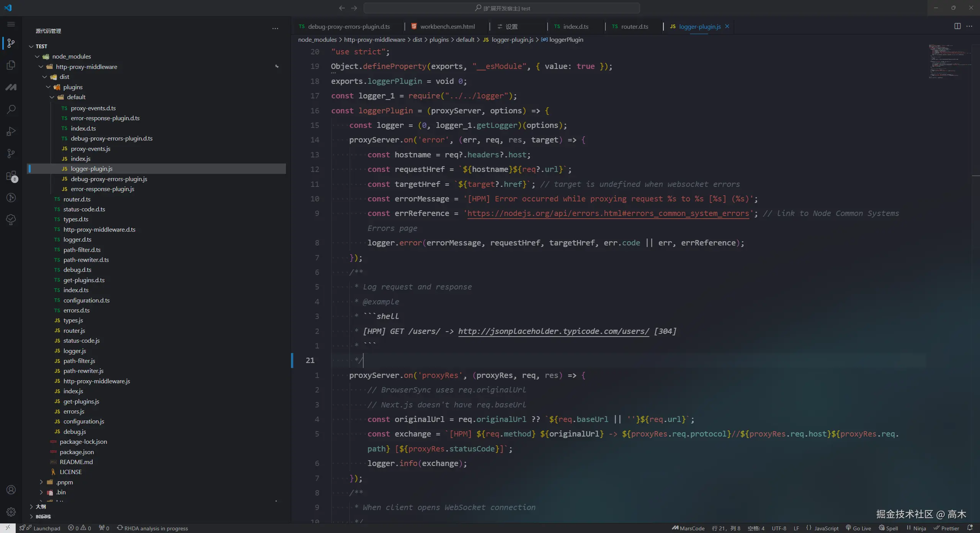Switch to the router.d.ts tab

pos(634,26)
